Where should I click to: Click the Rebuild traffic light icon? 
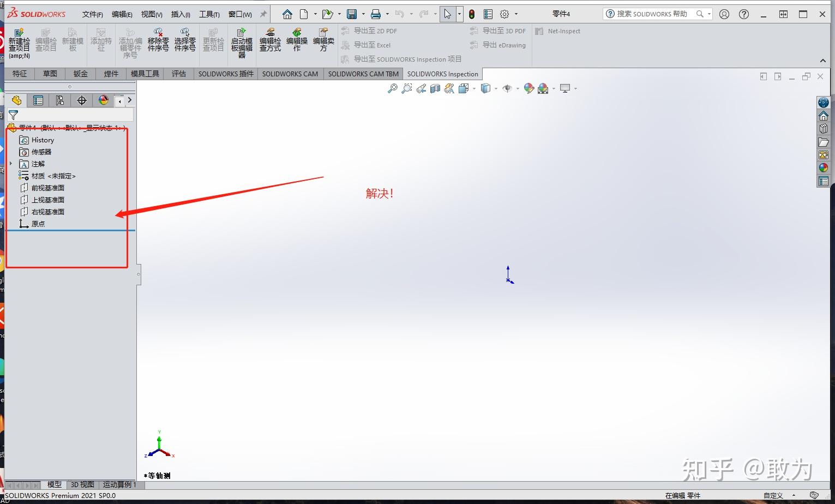click(x=472, y=14)
